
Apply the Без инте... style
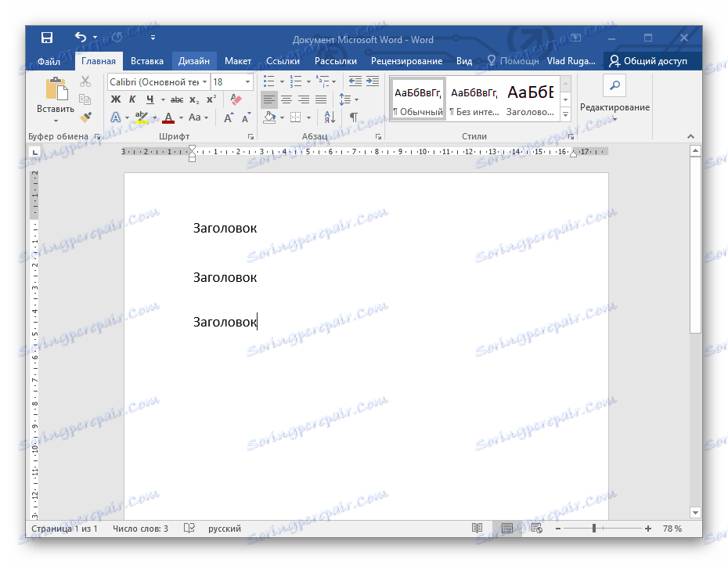[474, 99]
